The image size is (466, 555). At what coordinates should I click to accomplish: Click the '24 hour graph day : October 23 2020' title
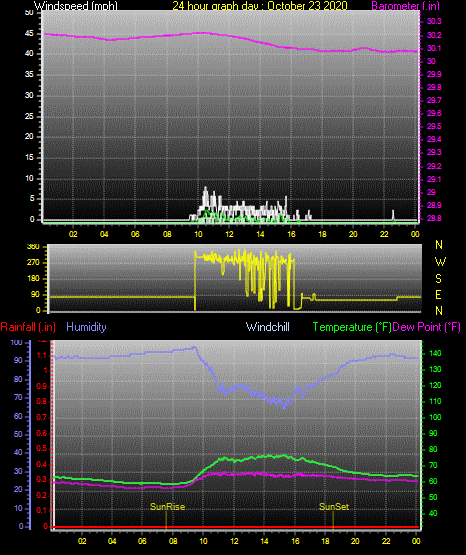260,5
